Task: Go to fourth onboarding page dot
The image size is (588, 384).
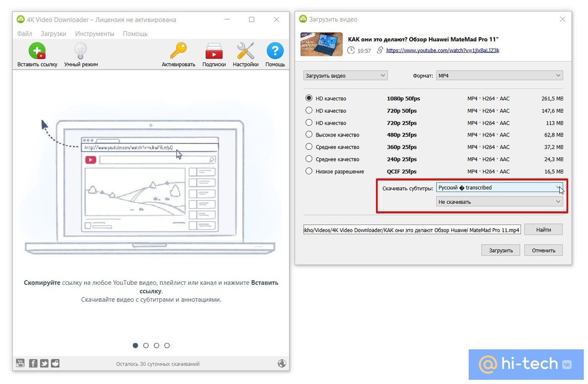Action: (167, 345)
